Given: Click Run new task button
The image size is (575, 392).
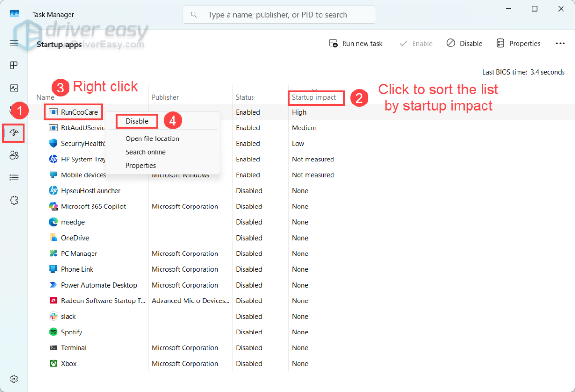Looking at the screenshot, I should coord(356,43).
